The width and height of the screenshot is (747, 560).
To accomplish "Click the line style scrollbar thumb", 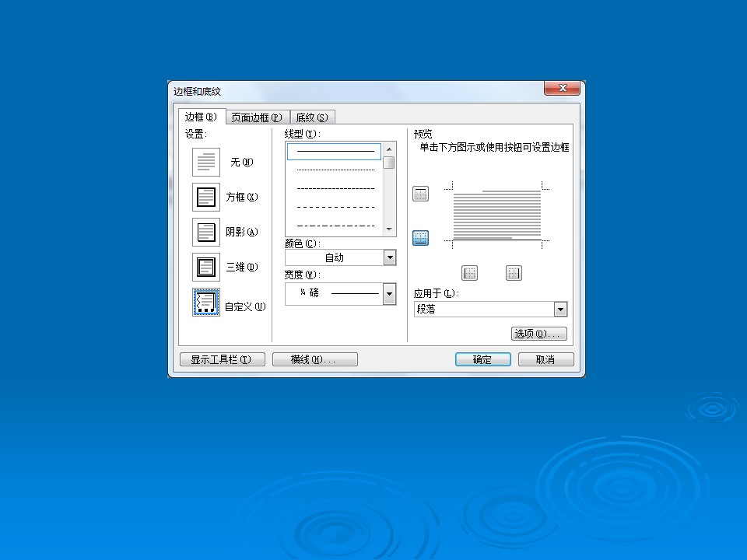I will (389, 163).
